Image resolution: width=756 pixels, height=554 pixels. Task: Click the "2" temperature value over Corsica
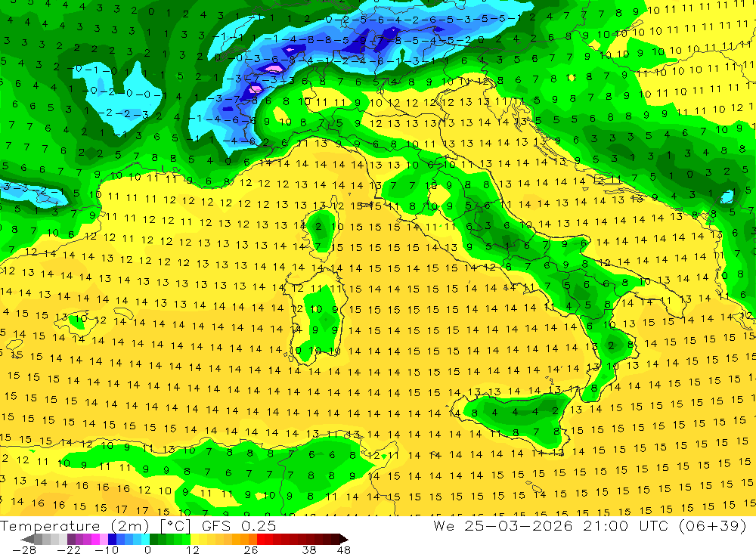[318, 226]
